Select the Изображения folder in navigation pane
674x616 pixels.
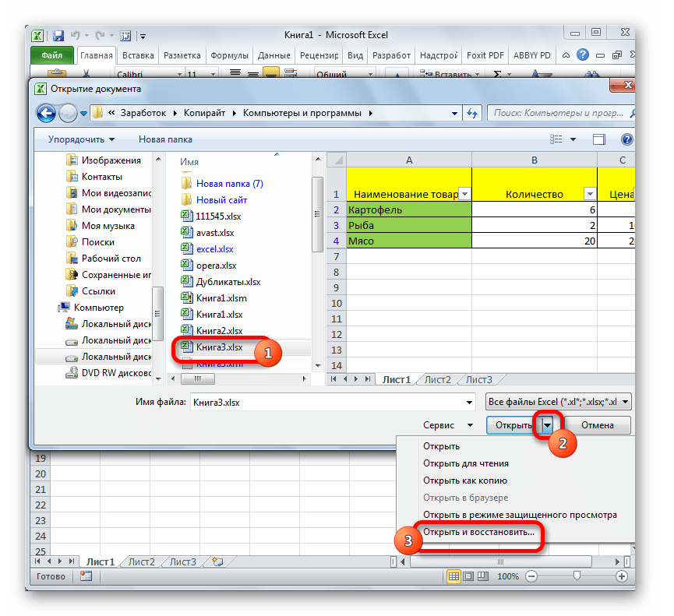(x=104, y=160)
